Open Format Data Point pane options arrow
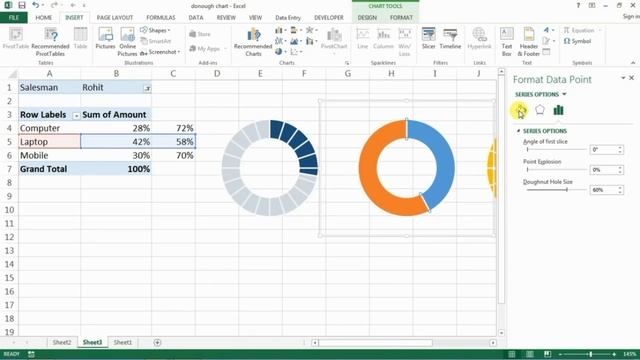Image resolution: width=640 pixels, height=360 pixels. [623, 78]
